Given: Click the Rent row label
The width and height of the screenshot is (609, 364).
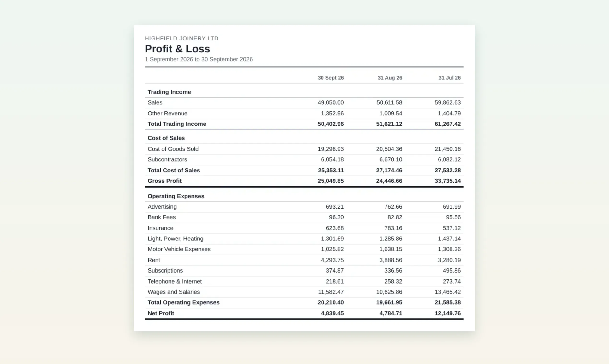Looking at the screenshot, I should [x=154, y=260].
